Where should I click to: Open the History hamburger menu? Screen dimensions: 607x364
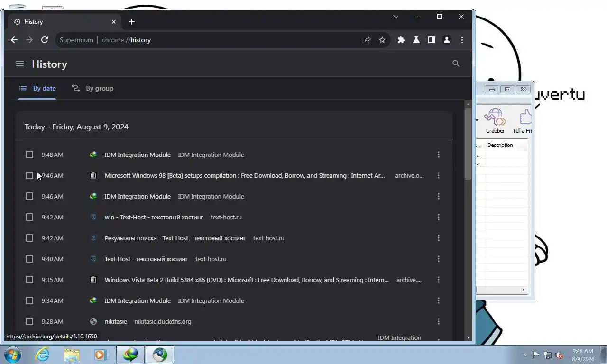tap(20, 64)
